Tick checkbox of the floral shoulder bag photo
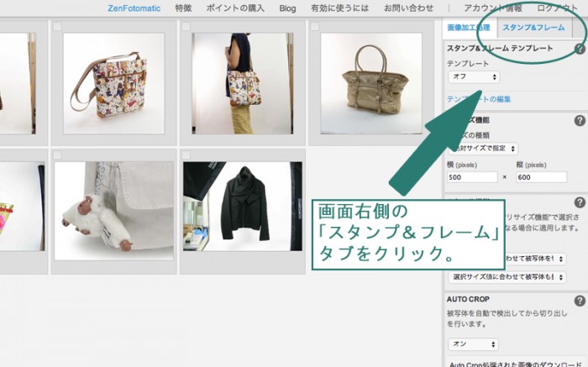This screenshot has height=367, width=588. [x=57, y=27]
